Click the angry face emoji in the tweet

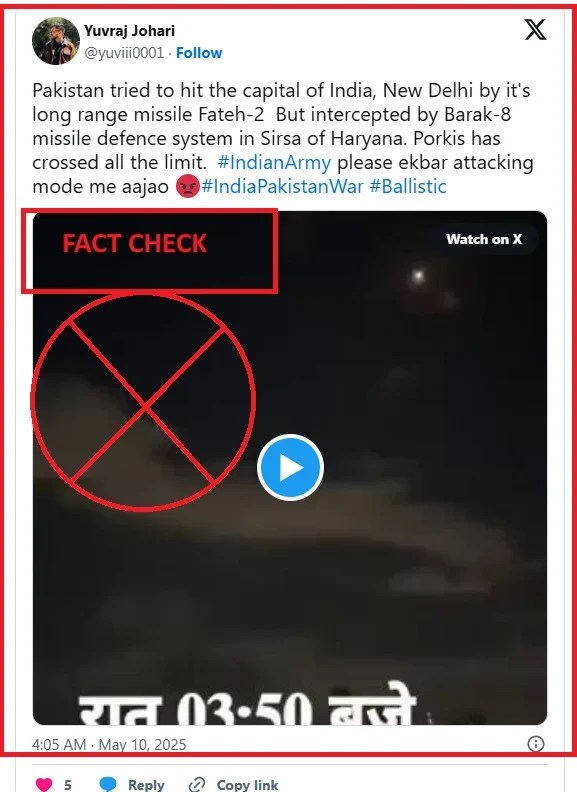coord(187,187)
